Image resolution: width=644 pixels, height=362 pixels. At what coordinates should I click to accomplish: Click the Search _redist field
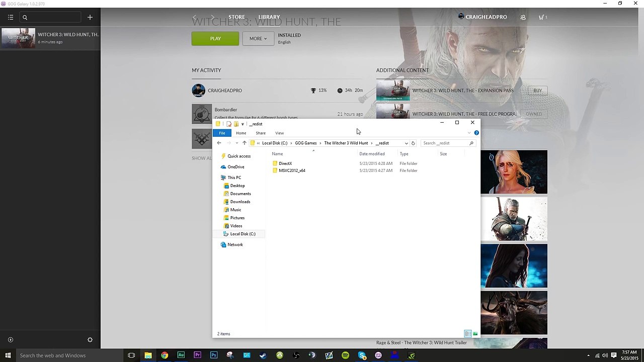click(448, 143)
